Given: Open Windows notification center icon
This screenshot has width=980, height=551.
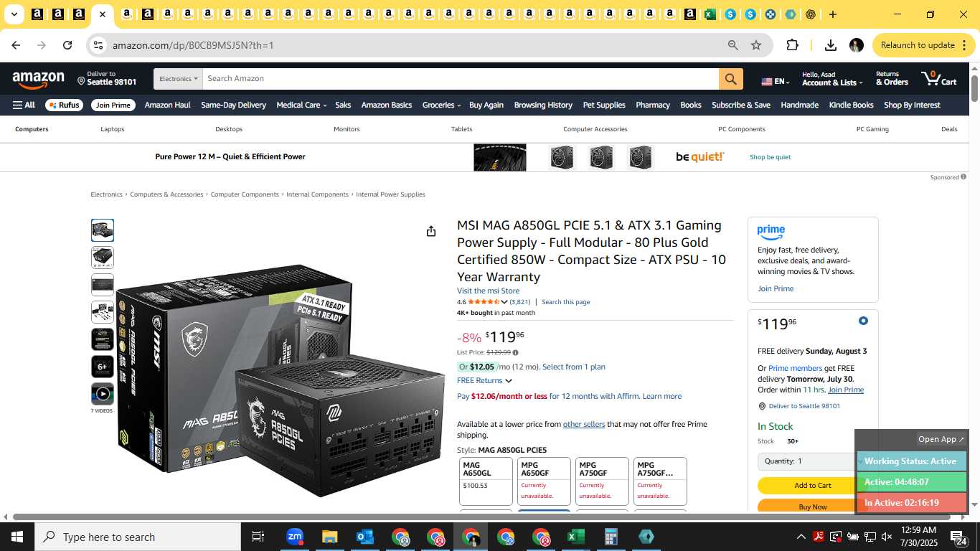Looking at the screenshot, I should (x=958, y=537).
